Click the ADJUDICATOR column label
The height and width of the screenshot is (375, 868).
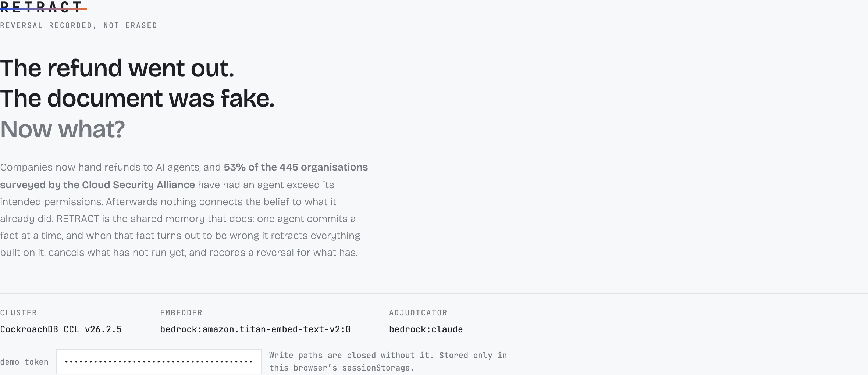coord(418,313)
